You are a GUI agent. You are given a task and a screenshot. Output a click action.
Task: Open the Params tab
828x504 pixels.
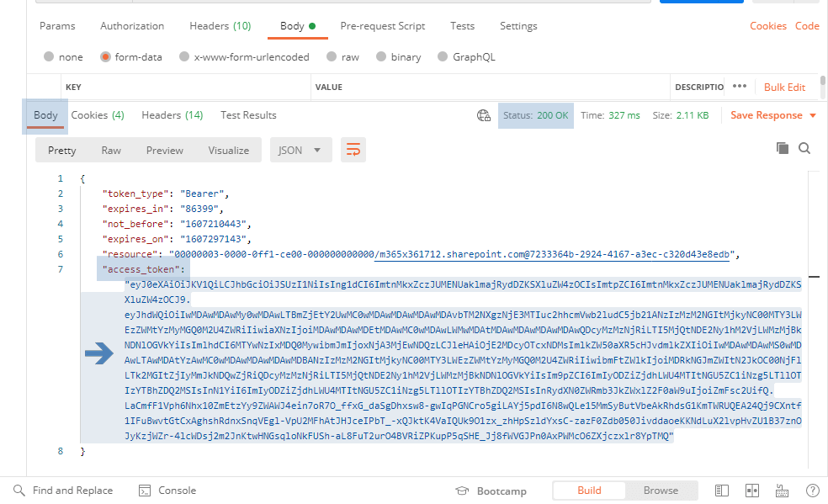(x=57, y=26)
